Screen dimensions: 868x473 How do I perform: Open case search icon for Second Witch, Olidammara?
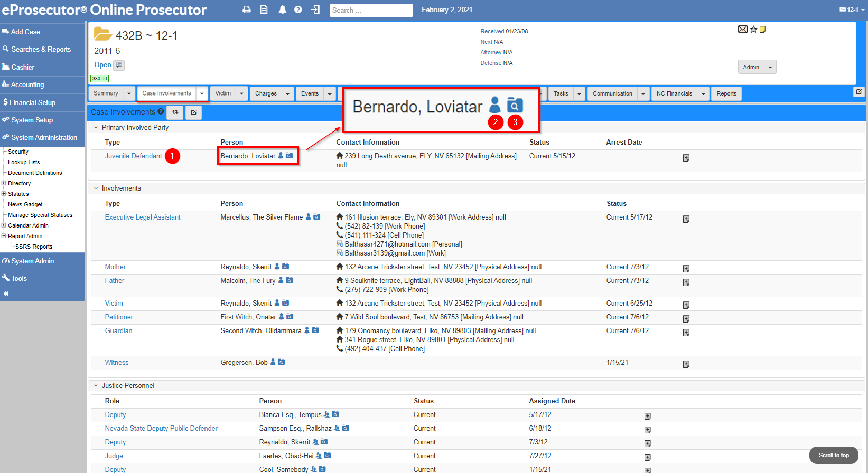tap(315, 330)
